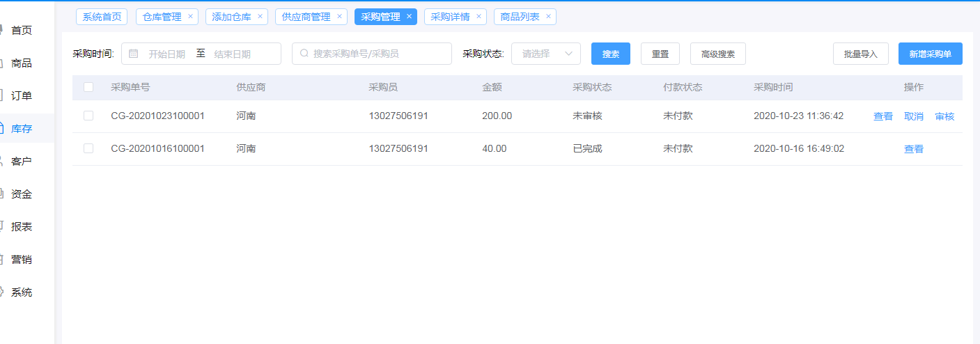Switch to the 系统首页 tab
980x344 pixels.
click(102, 17)
